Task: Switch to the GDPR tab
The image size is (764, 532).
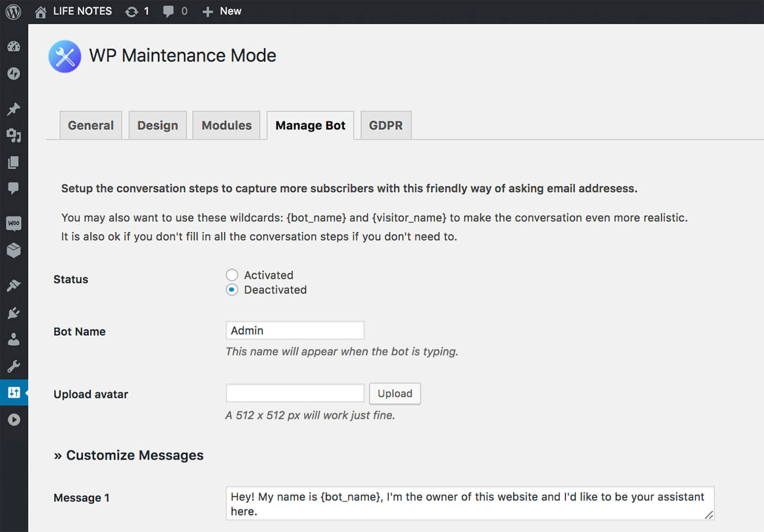Action: click(x=386, y=125)
